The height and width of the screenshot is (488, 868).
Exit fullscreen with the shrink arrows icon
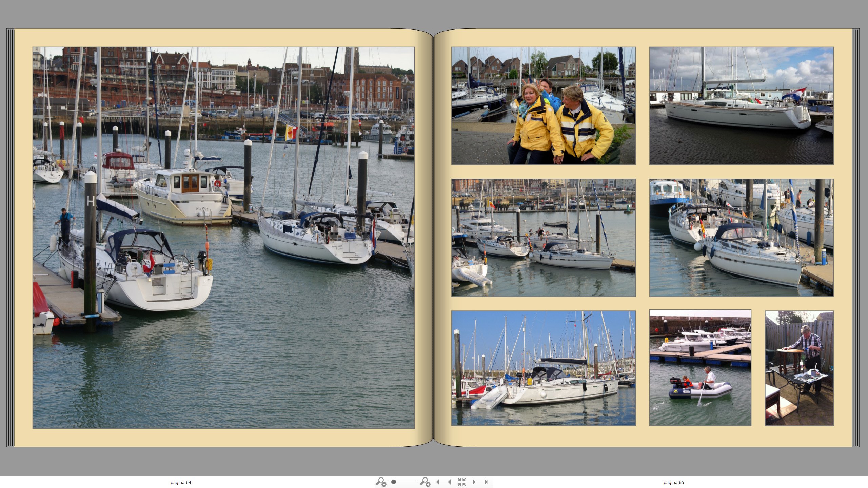click(461, 482)
